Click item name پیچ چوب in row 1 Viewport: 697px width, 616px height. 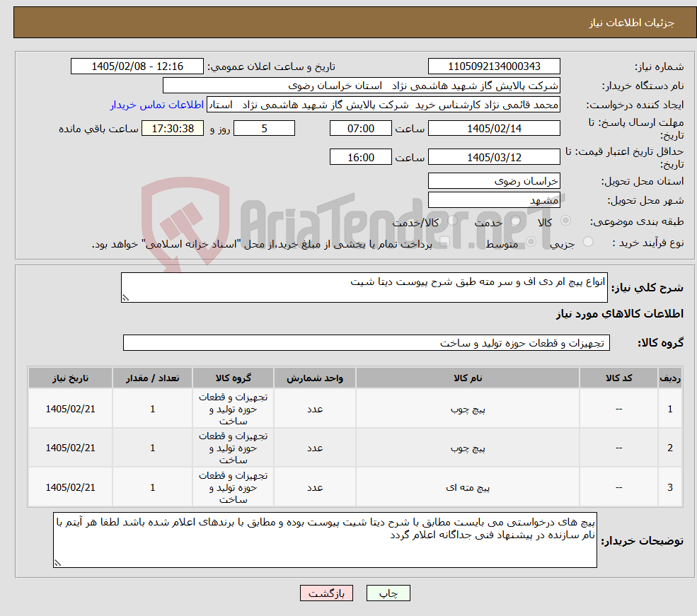[x=468, y=409]
